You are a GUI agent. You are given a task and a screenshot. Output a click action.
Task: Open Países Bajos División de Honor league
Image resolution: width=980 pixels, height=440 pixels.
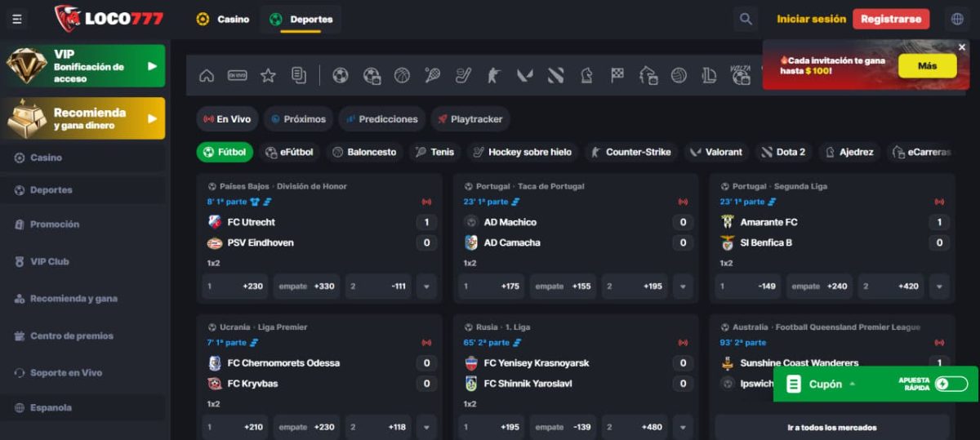[x=283, y=187]
